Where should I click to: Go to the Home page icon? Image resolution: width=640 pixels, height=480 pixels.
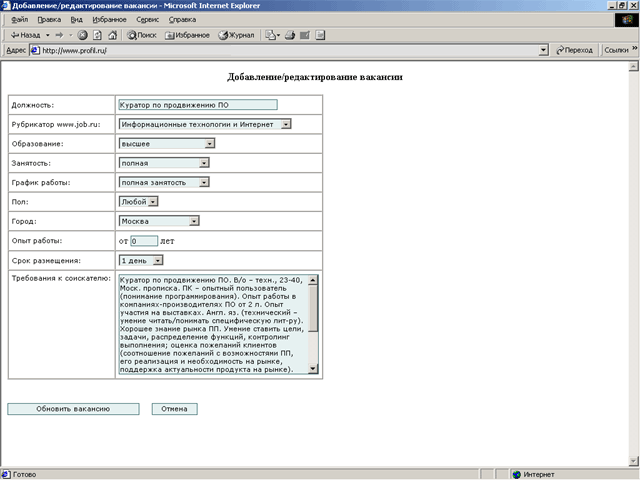(x=112, y=35)
